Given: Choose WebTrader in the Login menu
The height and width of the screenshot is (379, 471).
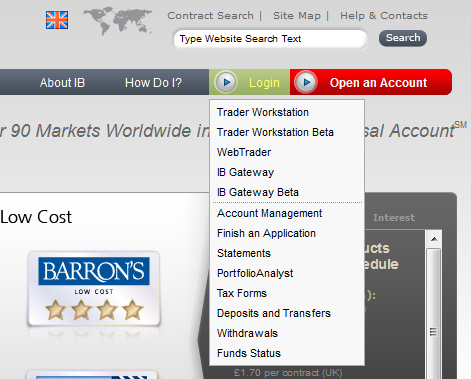Looking at the screenshot, I should (x=244, y=152).
